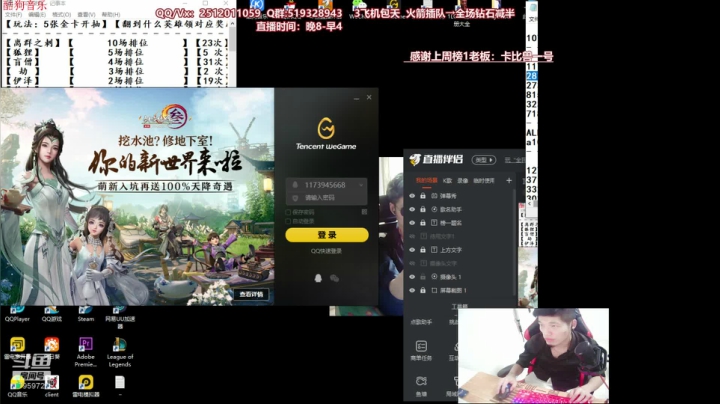This screenshot has width=720, height=404.
Task: Launch the 雷电模拟器 emulator shortcut
Action: 86,386
